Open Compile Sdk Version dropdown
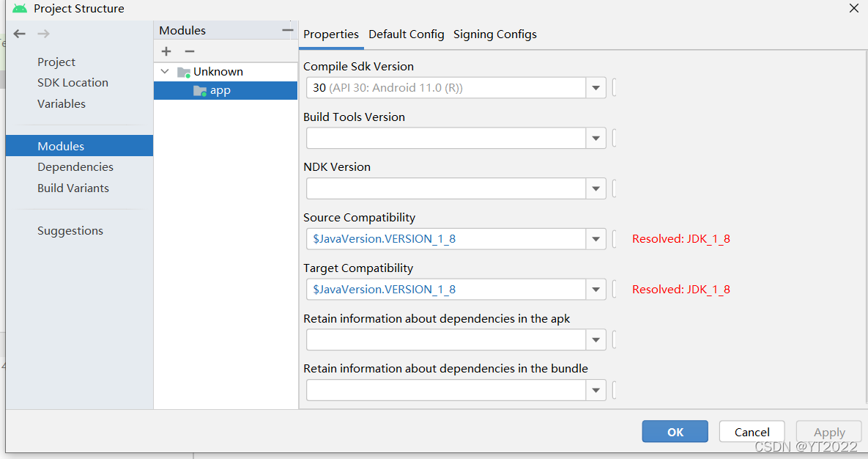Viewport: 868px width, 459px height. (596, 87)
